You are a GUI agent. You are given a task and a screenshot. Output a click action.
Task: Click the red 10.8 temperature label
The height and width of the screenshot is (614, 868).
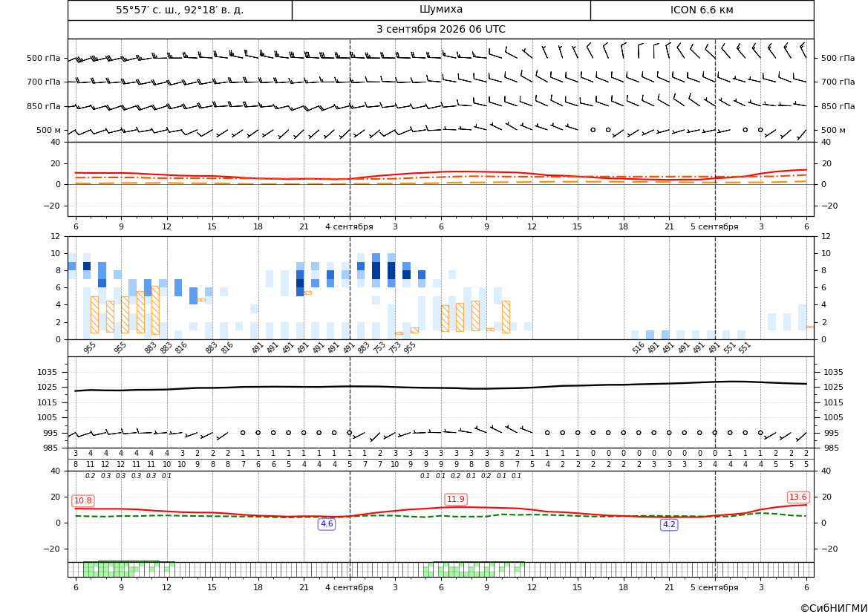(x=83, y=500)
